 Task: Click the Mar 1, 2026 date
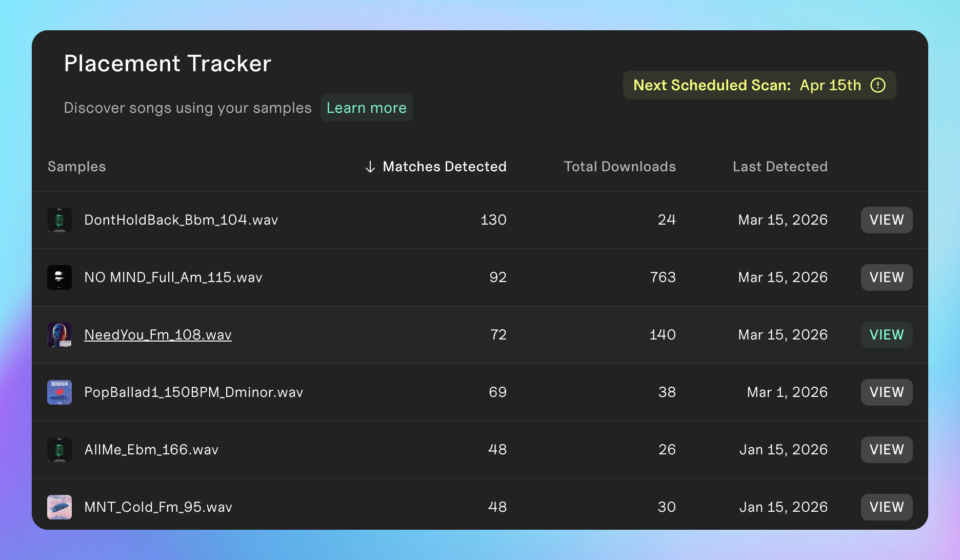click(787, 392)
